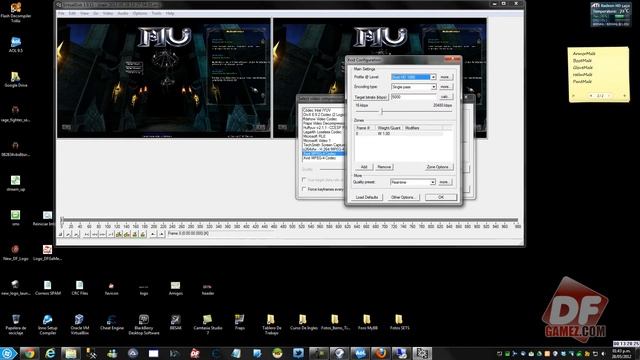Click more button beside Encoding type
The width and height of the screenshot is (640, 360).
point(445,87)
